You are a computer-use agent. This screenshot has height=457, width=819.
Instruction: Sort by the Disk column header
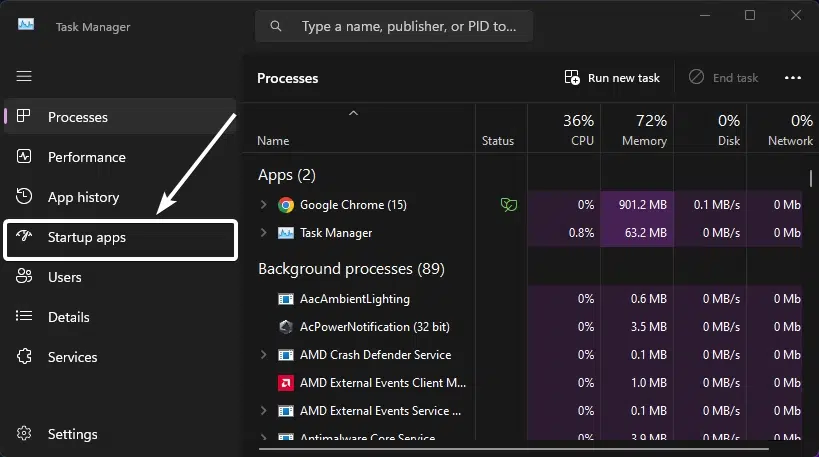[x=729, y=141]
